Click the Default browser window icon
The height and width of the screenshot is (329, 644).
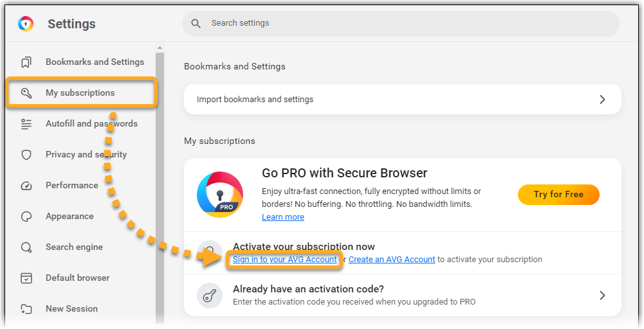26,278
